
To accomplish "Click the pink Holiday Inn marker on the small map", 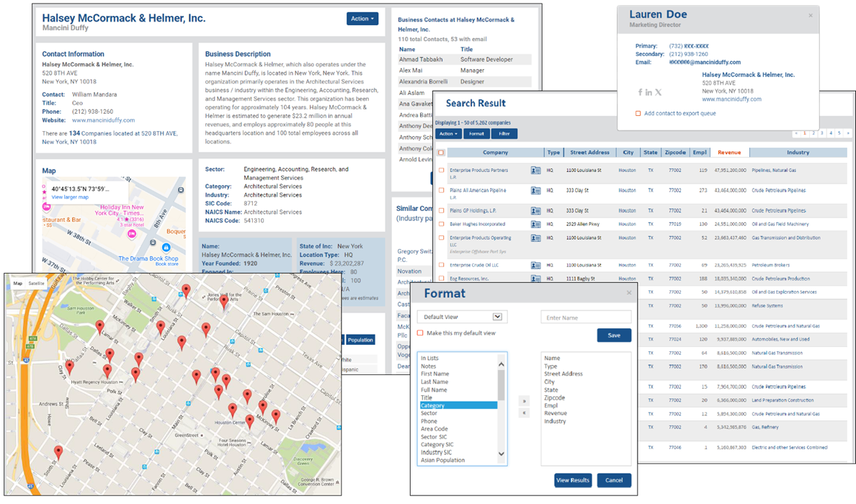I will (132, 234).
